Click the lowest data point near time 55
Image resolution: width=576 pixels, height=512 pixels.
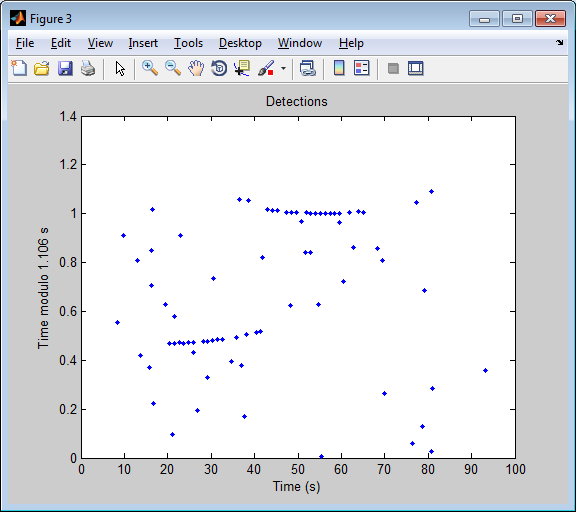click(x=321, y=457)
